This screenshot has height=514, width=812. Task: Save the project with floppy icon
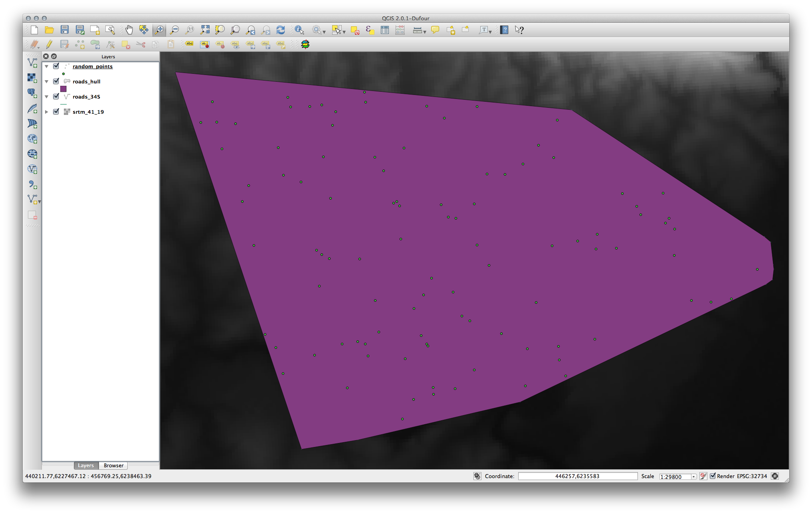(65, 30)
